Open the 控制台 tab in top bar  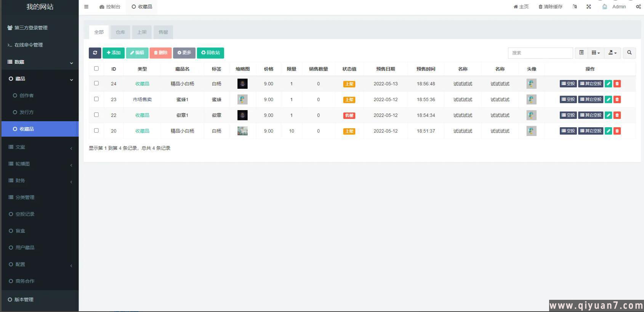[x=110, y=7]
